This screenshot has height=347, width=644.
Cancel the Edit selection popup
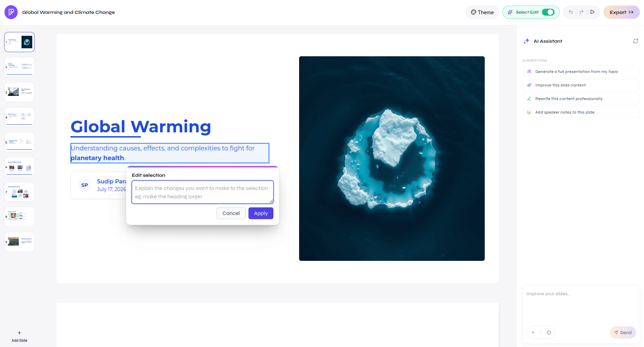[x=231, y=213]
